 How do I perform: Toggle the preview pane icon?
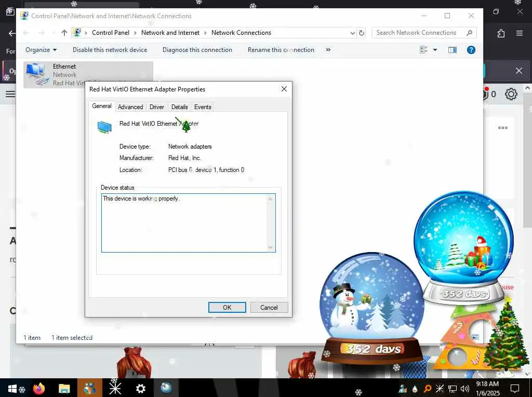[453, 50]
